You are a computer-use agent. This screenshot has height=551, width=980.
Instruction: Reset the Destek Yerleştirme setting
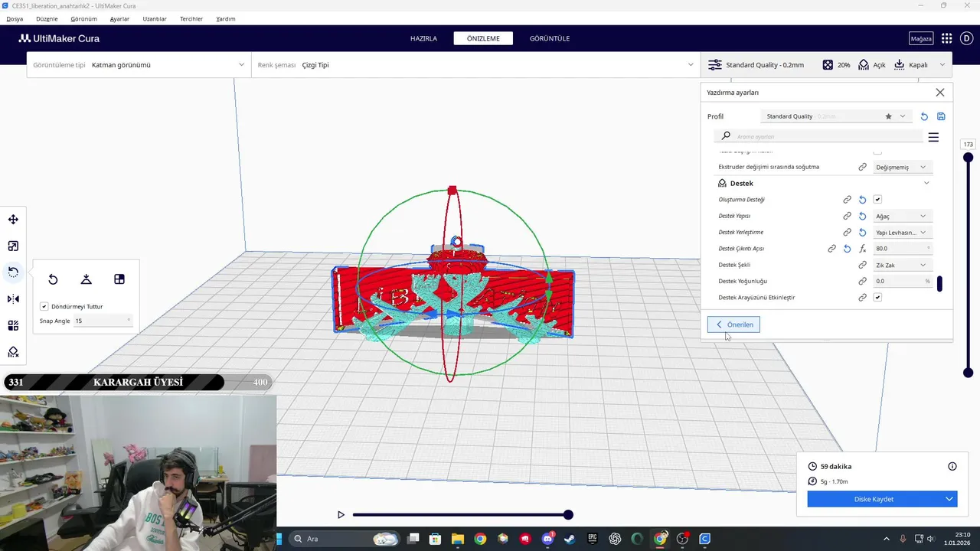862,232
